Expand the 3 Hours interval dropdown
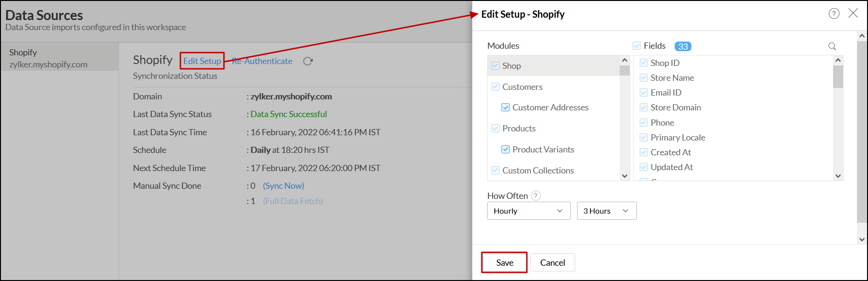This screenshot has width=868, height=281. [606, 211]
